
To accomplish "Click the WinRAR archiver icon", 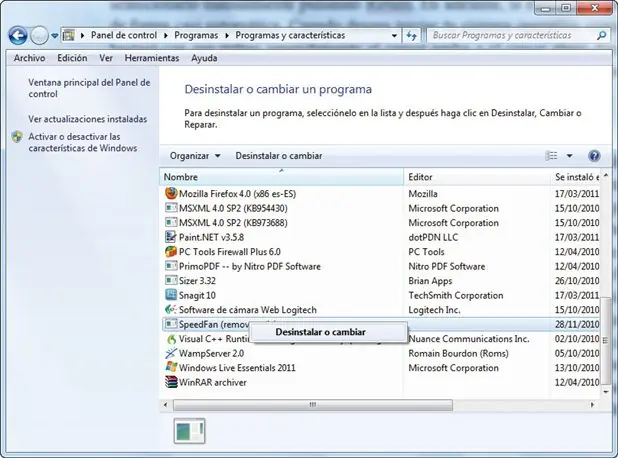I will click(x=171, y=382).
